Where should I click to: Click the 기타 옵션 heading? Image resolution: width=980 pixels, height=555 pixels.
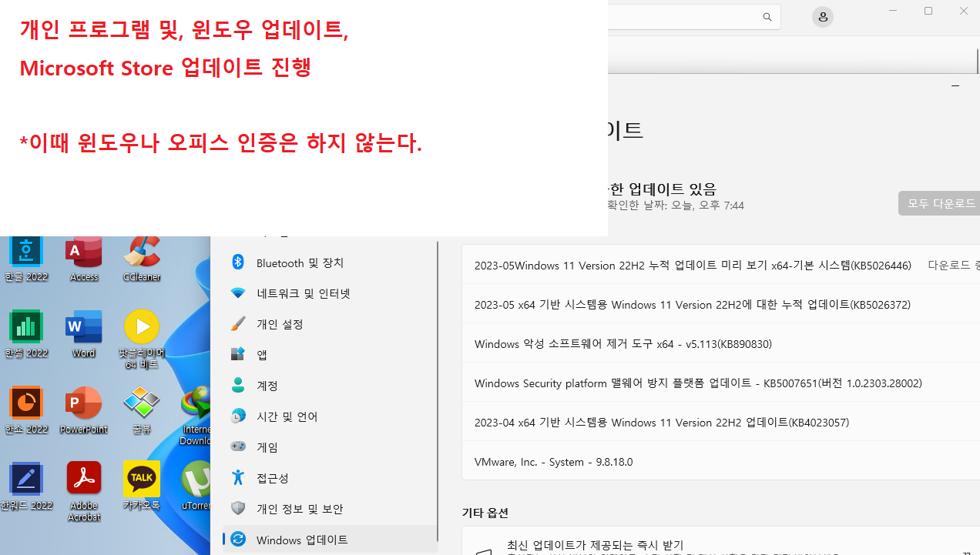click(x=485, y=513)
